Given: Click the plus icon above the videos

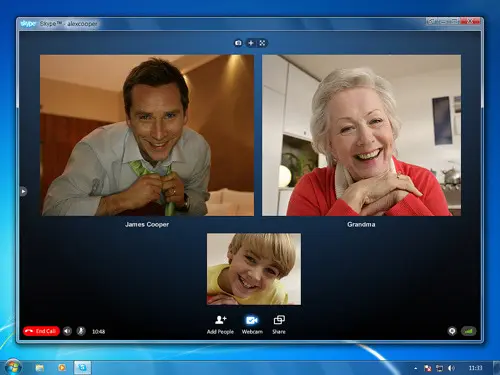Looking at the screenshot, I should click(251, 43).
